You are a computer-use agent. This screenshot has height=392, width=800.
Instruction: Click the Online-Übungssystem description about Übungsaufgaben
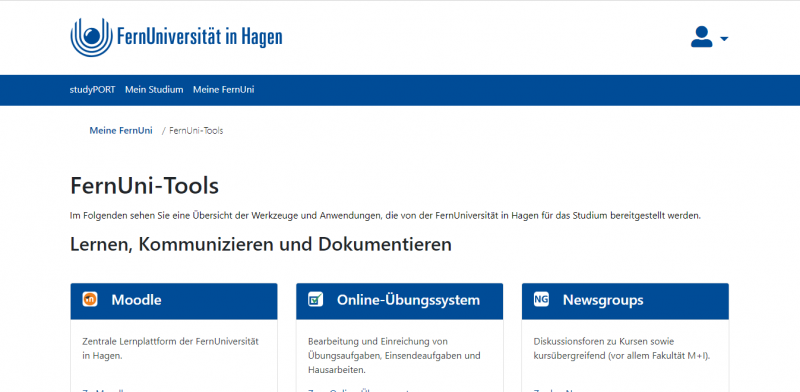(394, 355)
